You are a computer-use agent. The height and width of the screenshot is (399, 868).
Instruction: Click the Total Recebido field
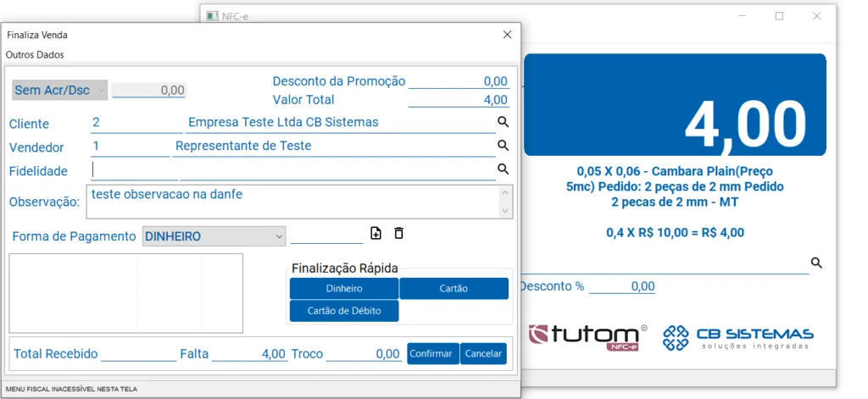tap(137, 353)
